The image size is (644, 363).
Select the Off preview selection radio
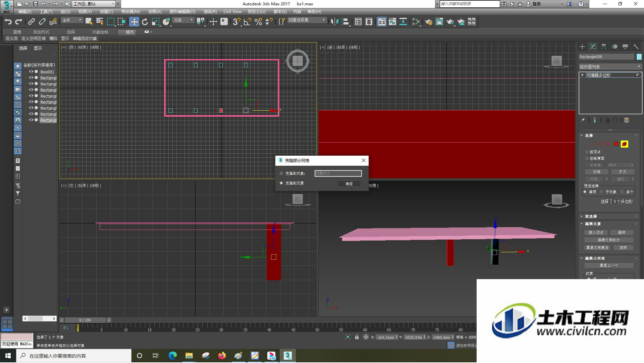coord(585,192)
